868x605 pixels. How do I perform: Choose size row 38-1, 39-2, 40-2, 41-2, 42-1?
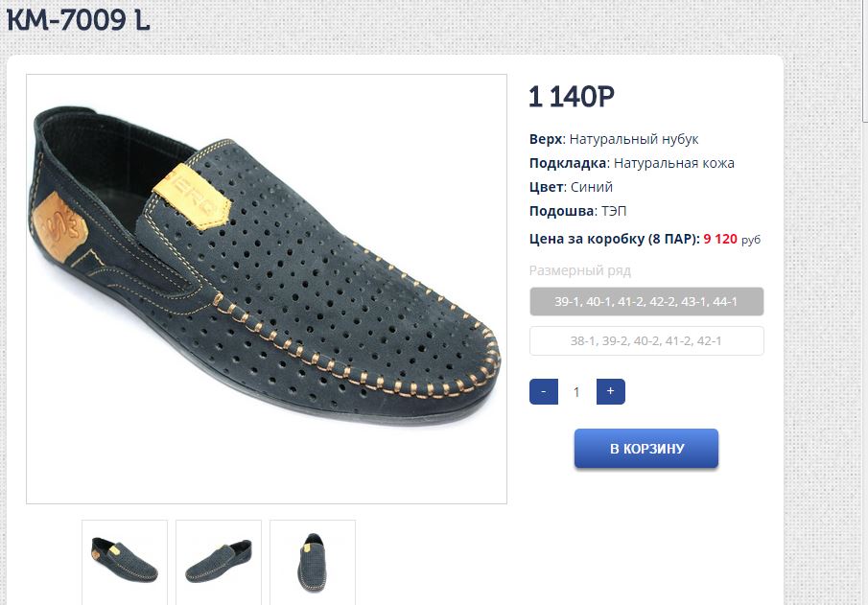point(646,341)
